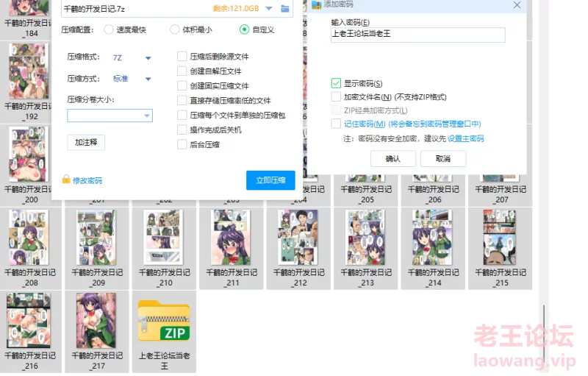The height and width of the screenshot is (376, 588).
Task: Select thumbnail 千鹤的开发日记_208
Action: [29, 237]
